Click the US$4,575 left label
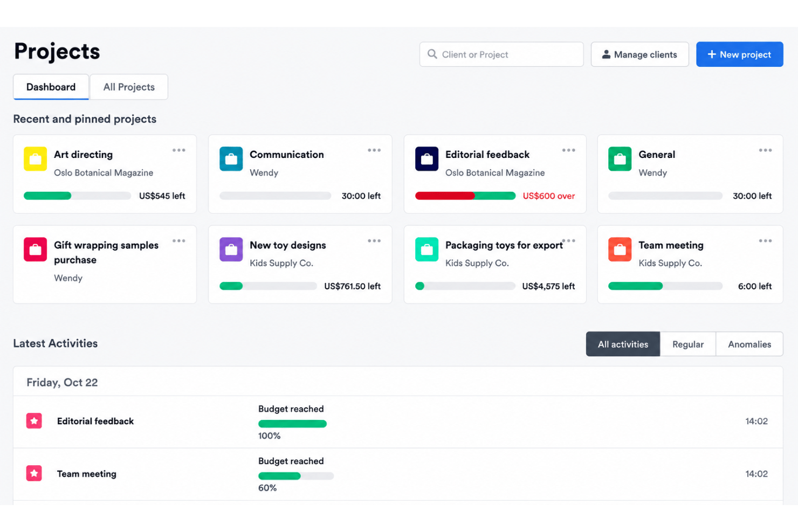 (x=548, y=286)
